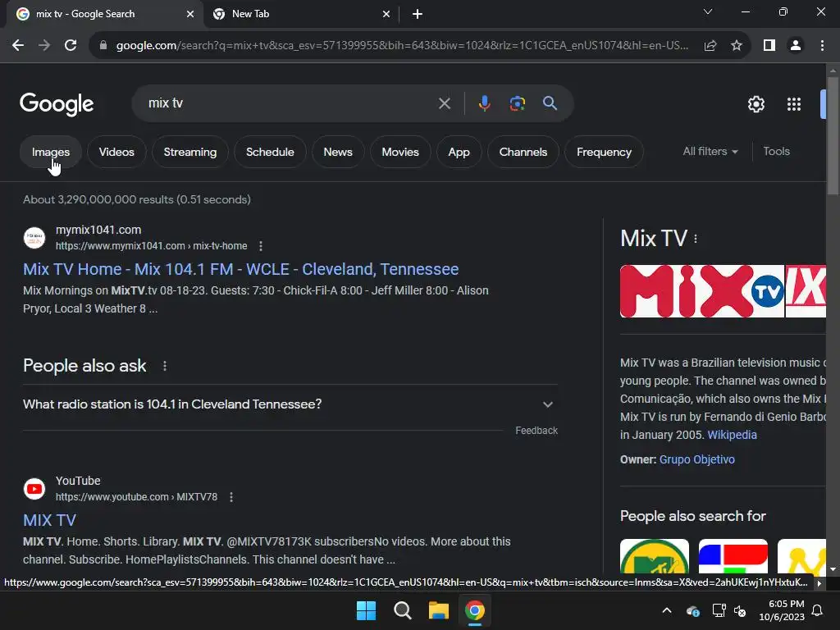The image size is (840, 630).
Task: View site info via the lock icon
Action: click(x=103, y=46)
